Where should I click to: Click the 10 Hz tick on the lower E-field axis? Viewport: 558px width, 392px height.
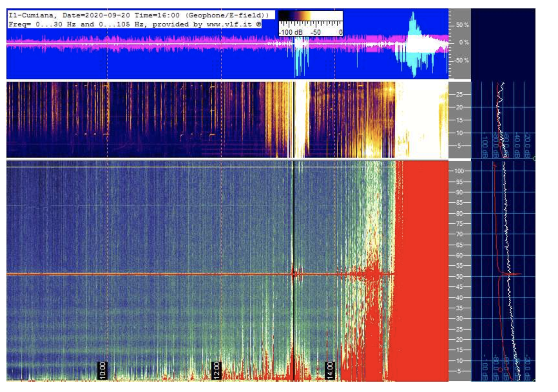click(459, 361)
